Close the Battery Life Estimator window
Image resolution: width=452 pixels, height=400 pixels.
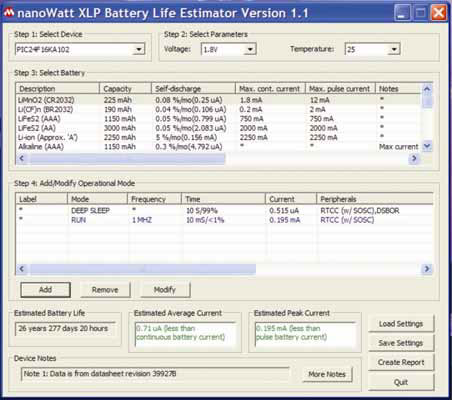click(x=439, y=13)
